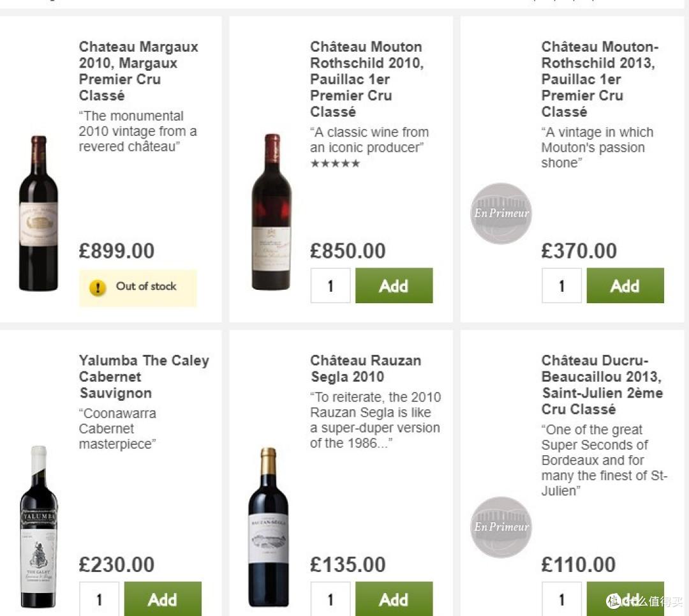Image resolution: width=689 pixels, height=616 pixels.
Task: Open the Mouton Rothschild 2010 bottle image
Action: coord(271,212)
